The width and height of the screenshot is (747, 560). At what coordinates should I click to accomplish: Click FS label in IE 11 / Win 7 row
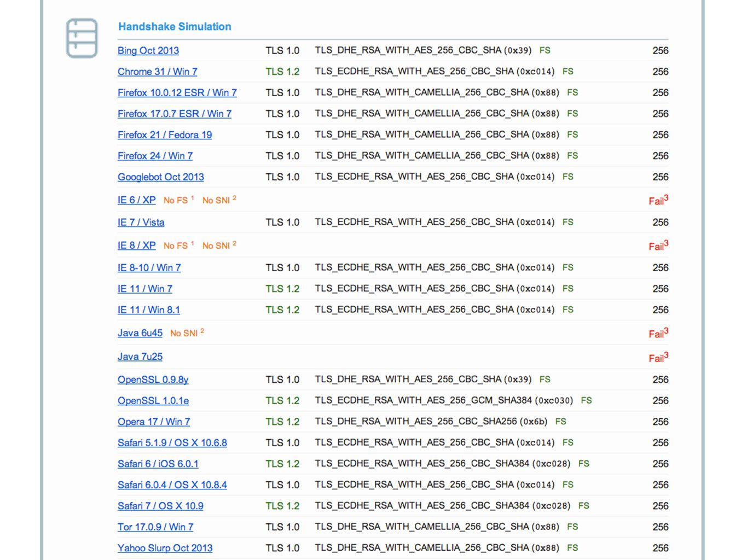[x=568, y=289]
